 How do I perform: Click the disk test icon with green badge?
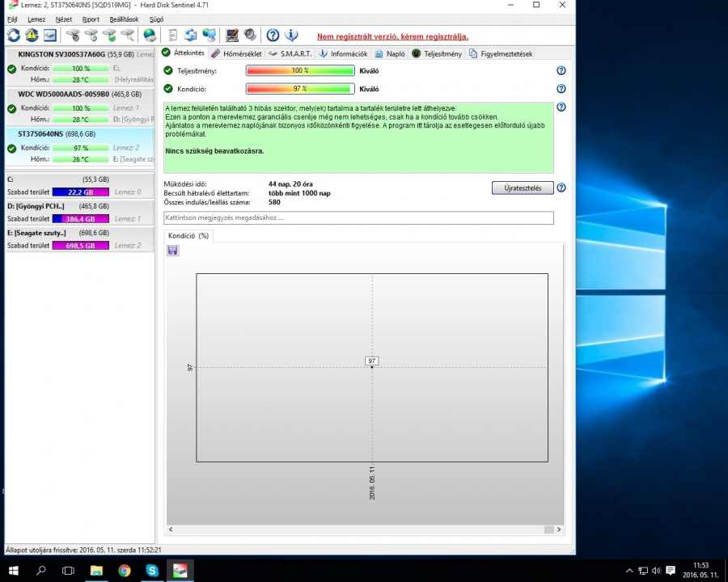tap(109, 36)
